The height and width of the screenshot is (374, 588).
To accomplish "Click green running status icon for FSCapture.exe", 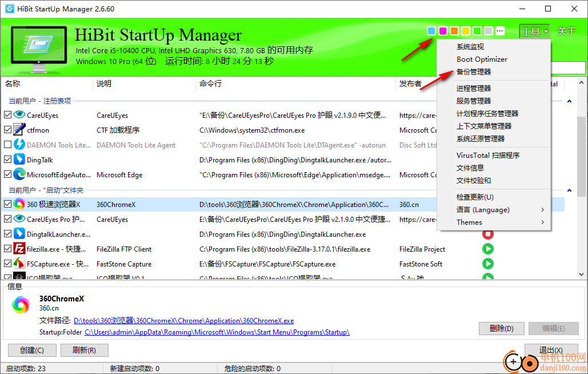I will point(488,264).
